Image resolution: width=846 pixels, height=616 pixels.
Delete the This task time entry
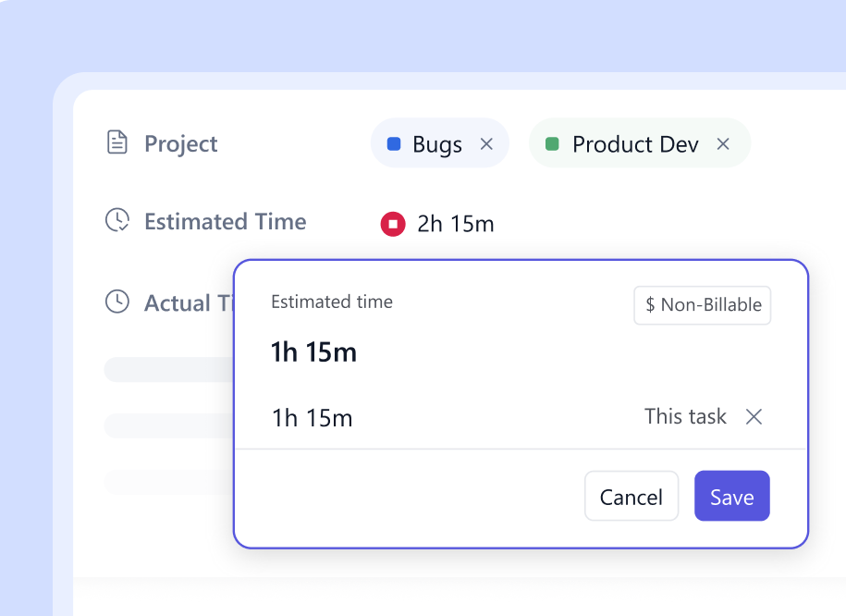754,417
